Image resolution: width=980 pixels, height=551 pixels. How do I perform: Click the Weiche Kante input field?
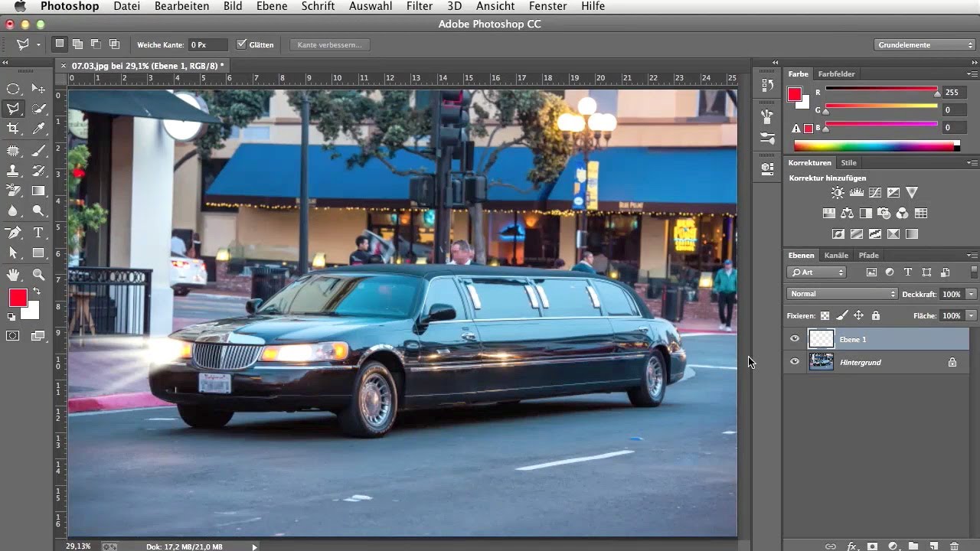point(208,45)
